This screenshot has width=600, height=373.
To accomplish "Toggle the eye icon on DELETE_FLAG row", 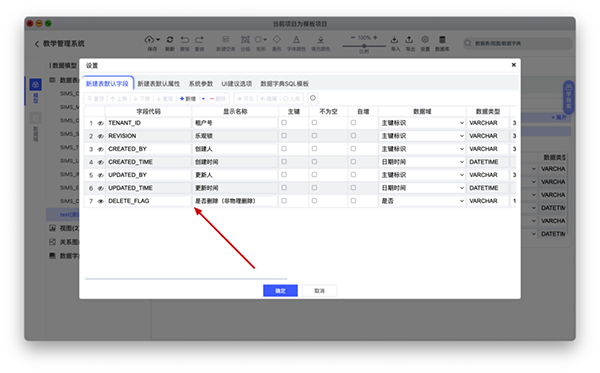I will click(x=101, y=201).
